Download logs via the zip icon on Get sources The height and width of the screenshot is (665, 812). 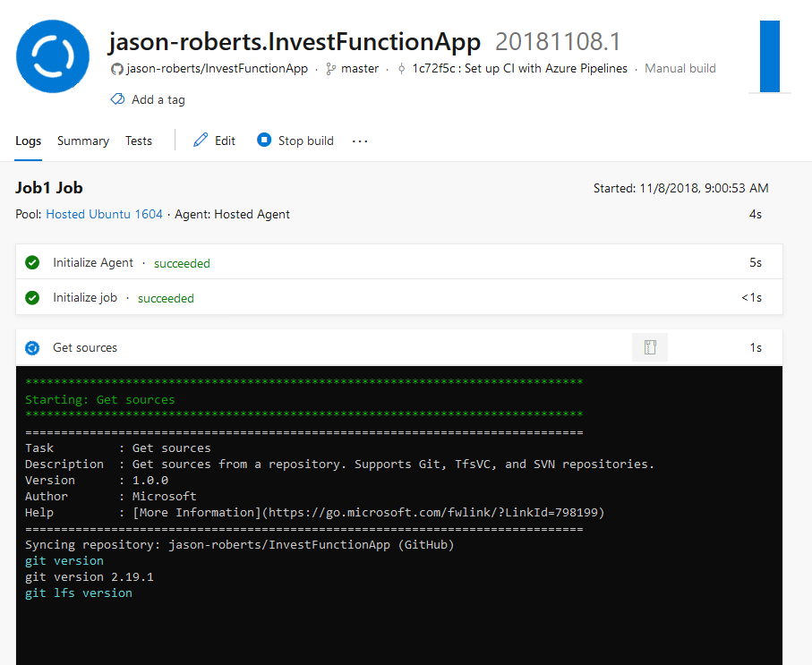(x=649, y=347)
